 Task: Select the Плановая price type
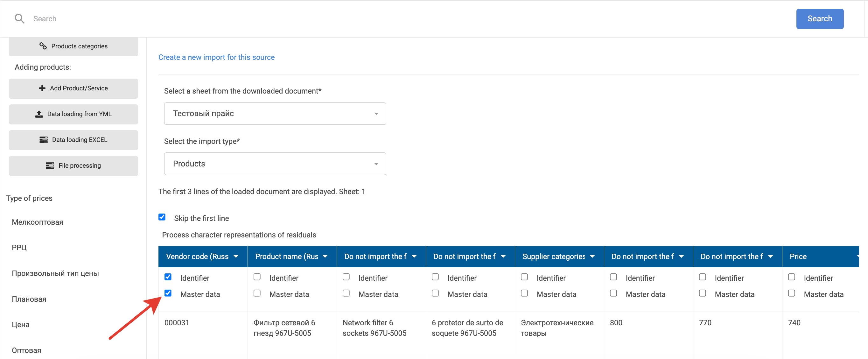(29, 299)
